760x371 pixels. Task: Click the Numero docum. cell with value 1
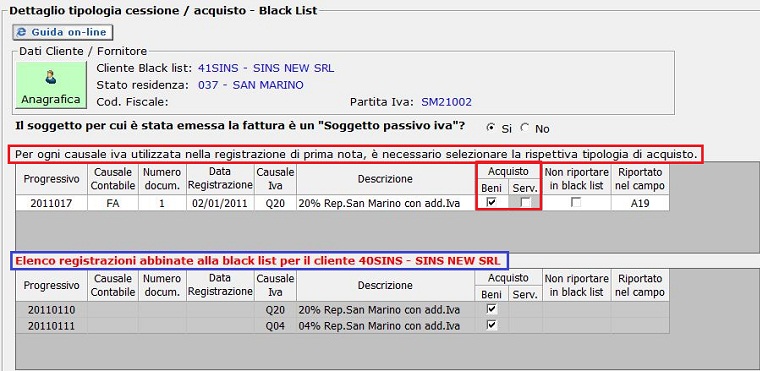tap(162, 203)
